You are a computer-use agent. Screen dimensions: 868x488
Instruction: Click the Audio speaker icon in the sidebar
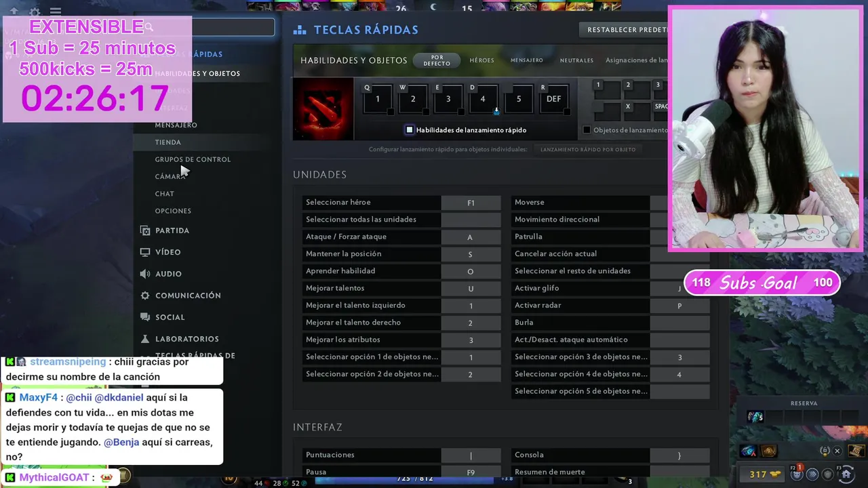pyautogui.click(x=145, y=274)
